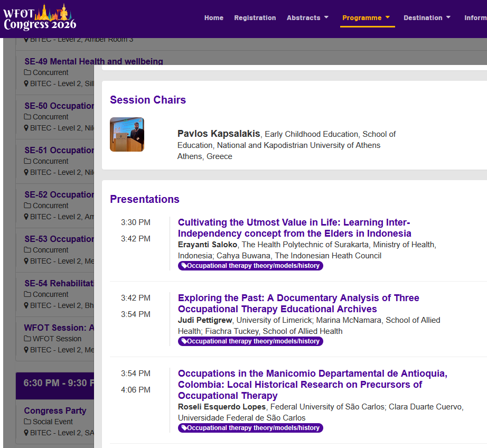The width and height of the screenshot is (487, 448).
Task: Expand the Destination dropdown arrow
Action: pos(448,17)
